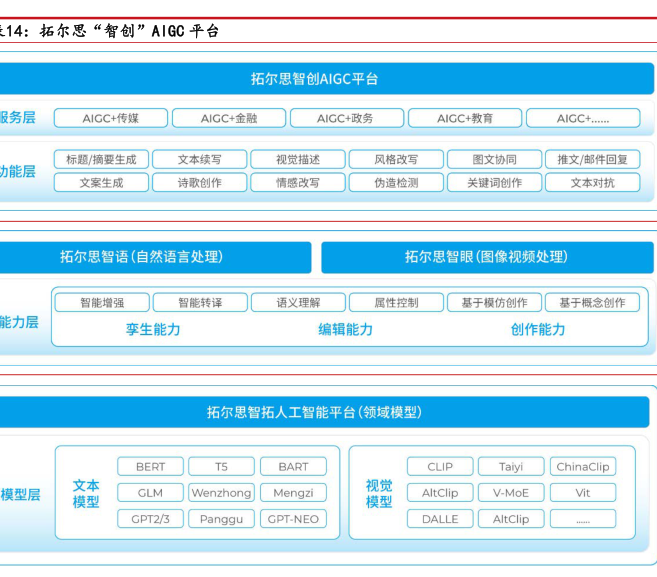Click the DALLE model box
The image size is (657, 577).
point(440,519)
